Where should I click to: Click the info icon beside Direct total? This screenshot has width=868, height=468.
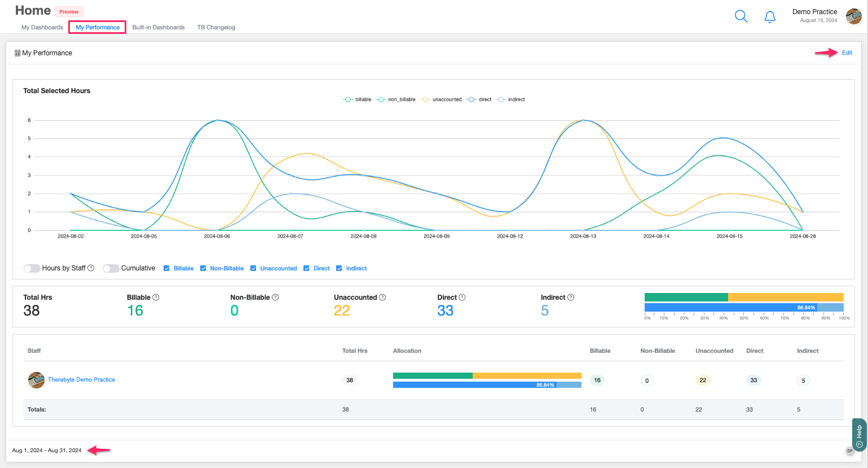pyautogui.click(x=462, y=298)
